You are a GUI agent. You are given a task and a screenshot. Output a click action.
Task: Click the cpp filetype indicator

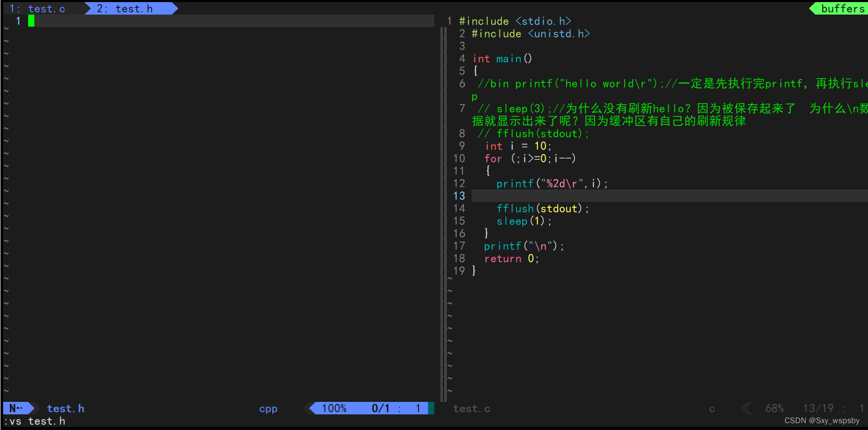coord(268,409)
